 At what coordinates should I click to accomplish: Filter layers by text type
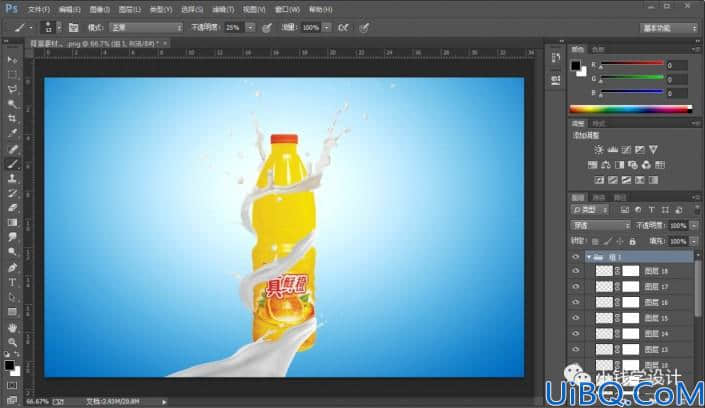point(651,210)
